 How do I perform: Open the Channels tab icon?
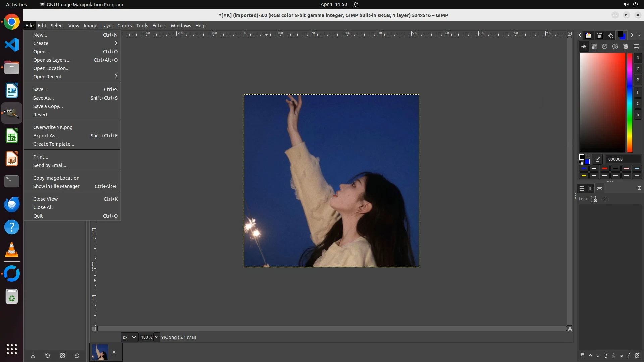click(591, 188)
